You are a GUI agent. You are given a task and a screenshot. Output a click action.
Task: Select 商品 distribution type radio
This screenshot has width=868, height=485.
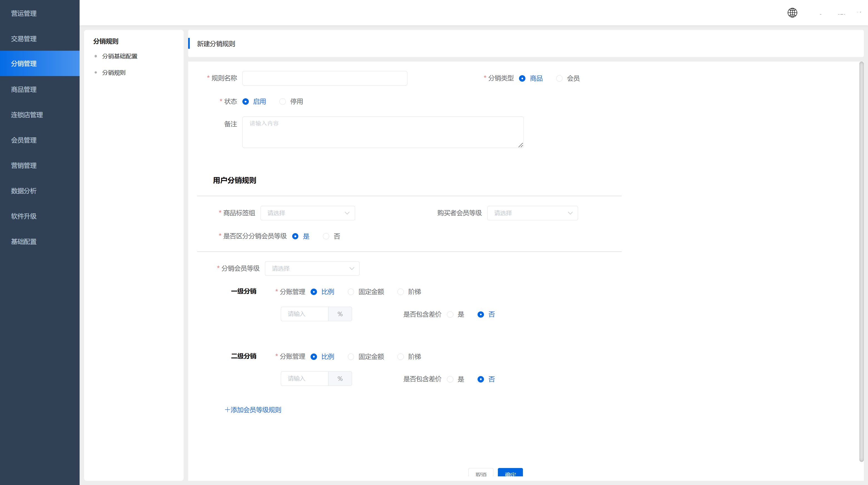522,79
